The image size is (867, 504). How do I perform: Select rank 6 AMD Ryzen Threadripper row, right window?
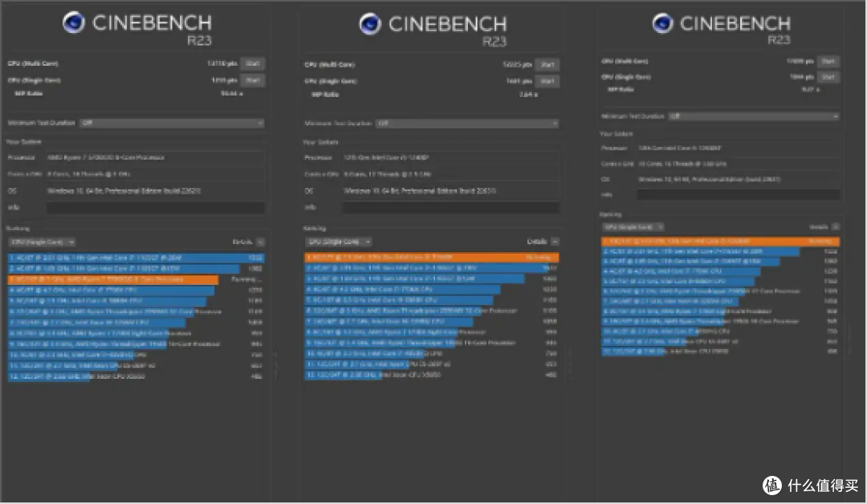[x=720, y=291]
